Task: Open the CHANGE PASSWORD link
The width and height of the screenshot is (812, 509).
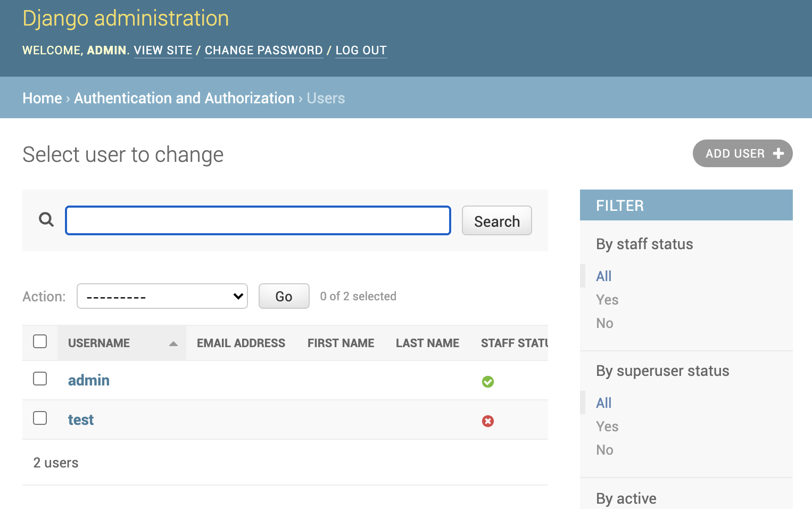Action: coord(264,50)
